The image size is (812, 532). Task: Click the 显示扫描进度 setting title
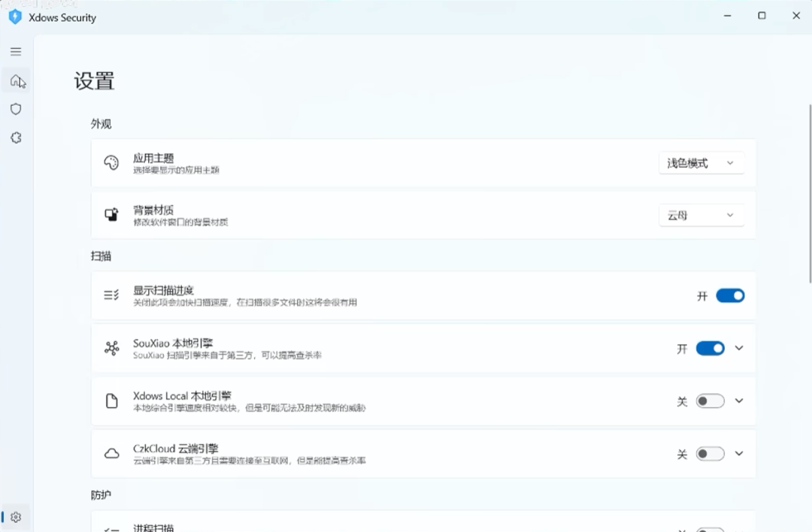click(163, 290)
